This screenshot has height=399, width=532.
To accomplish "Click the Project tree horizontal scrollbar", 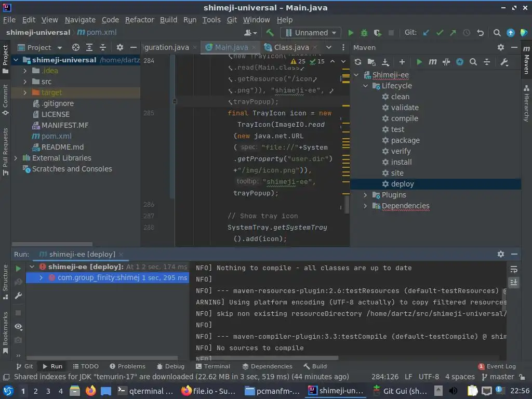I will [x=52, y=244].
